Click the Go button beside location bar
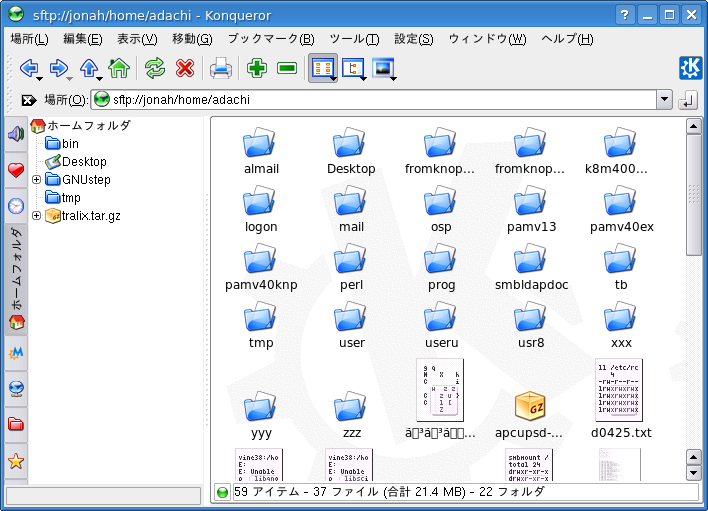 click(x=688, y=100)
